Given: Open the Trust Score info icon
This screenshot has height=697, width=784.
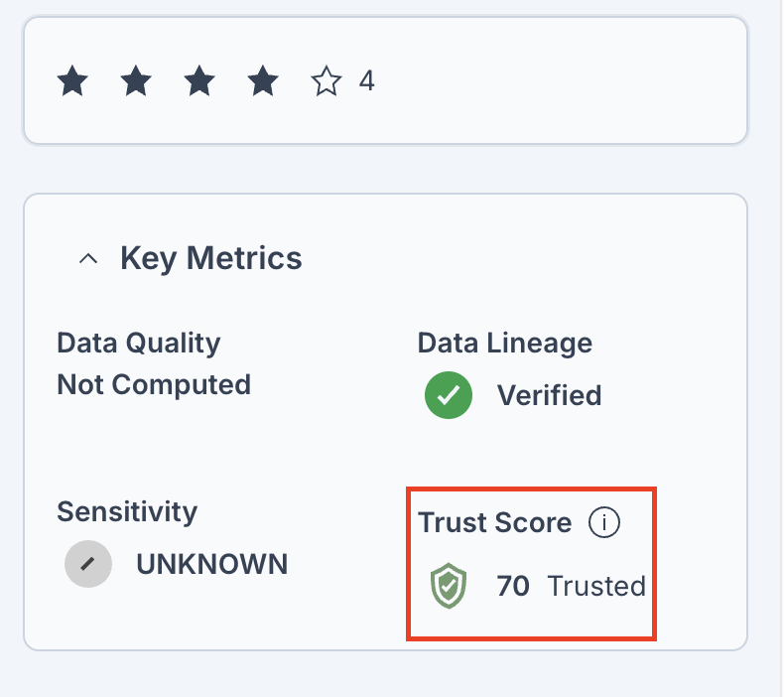Looking at the screenshot, I should (604, 522).
